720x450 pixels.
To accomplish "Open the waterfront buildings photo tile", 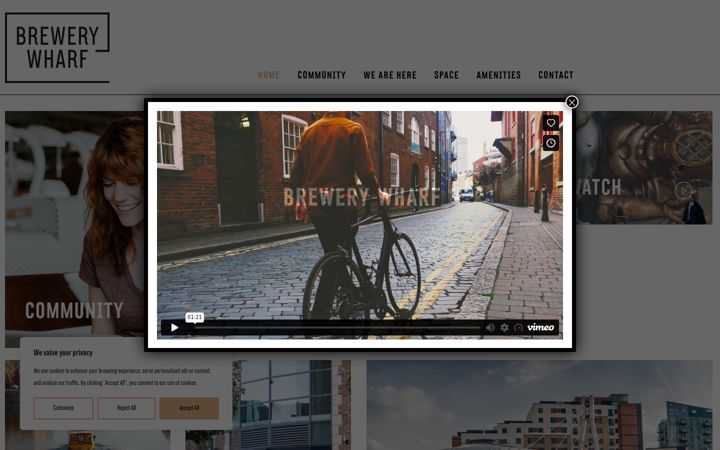I will tap(540, 405).
